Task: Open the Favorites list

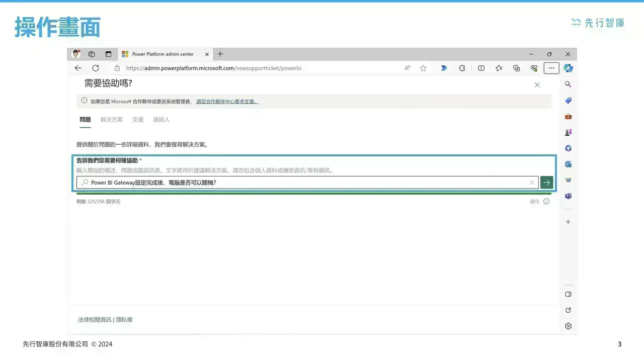Action: click(x=499, y=68)
